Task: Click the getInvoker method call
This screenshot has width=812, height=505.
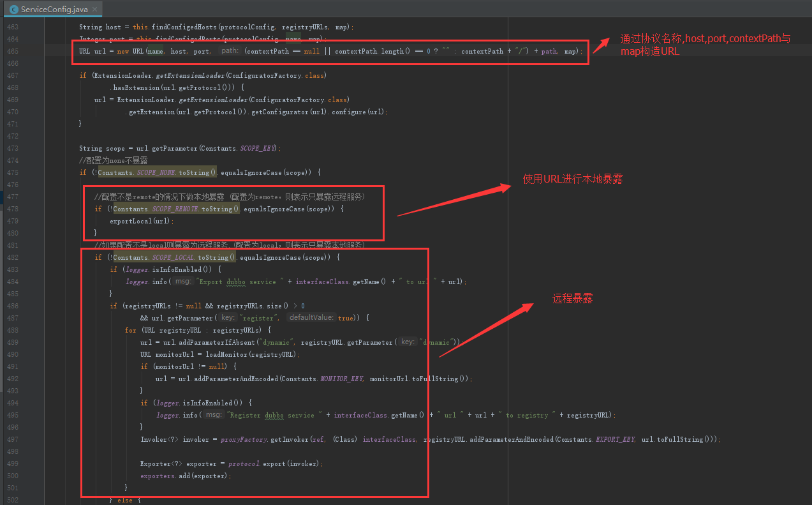Action: coord(290,439)
